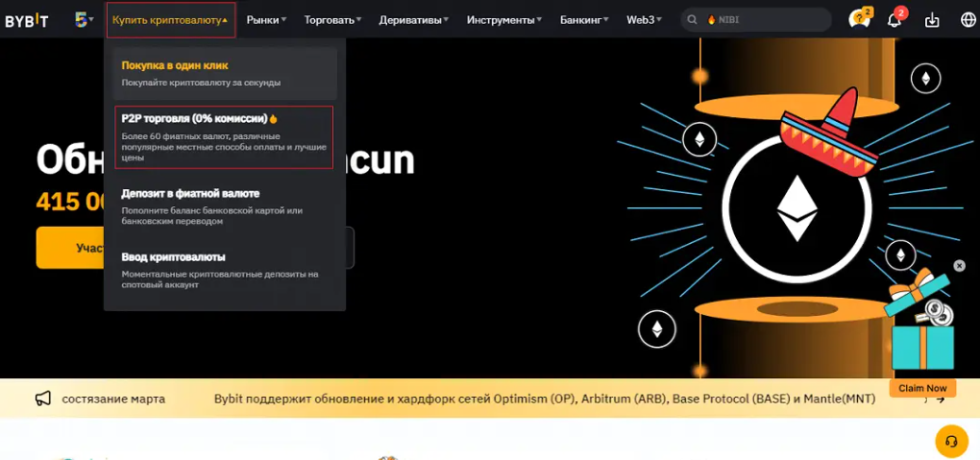This screenshot has width=980, height=460.
Task: Open the headset support button
Action: click(x=952, y=442)
